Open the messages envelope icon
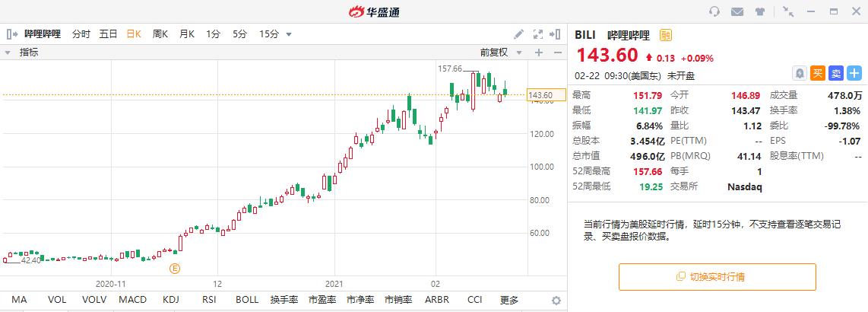 (x=737, y=11)
